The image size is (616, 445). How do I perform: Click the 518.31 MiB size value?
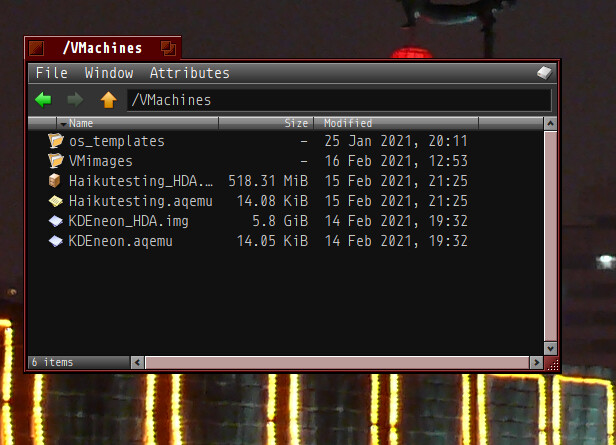[x=268, y=181]
